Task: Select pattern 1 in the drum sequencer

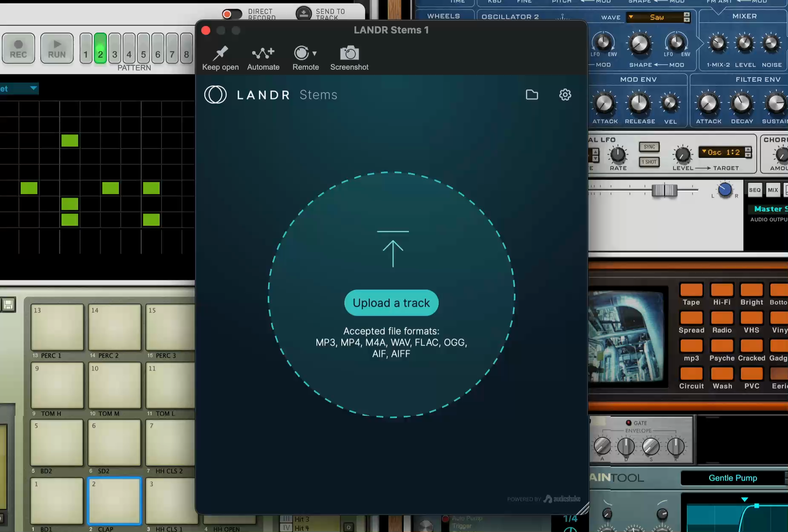Action: [86, 49]
